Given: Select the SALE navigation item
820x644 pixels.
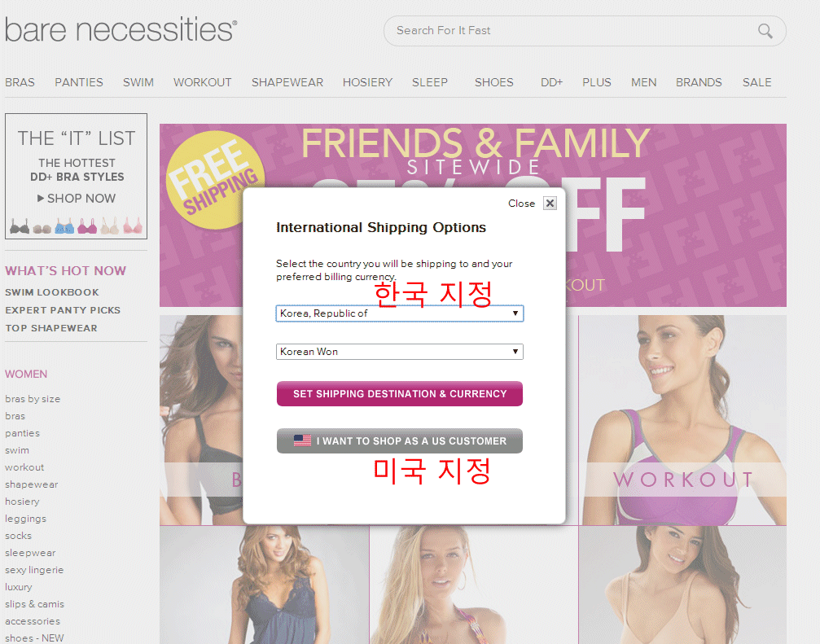Looking at the screenshot, I should pos(756,82).
